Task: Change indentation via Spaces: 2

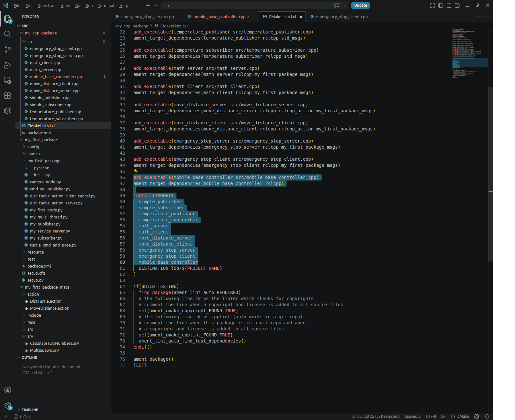Action: (413, 416)
